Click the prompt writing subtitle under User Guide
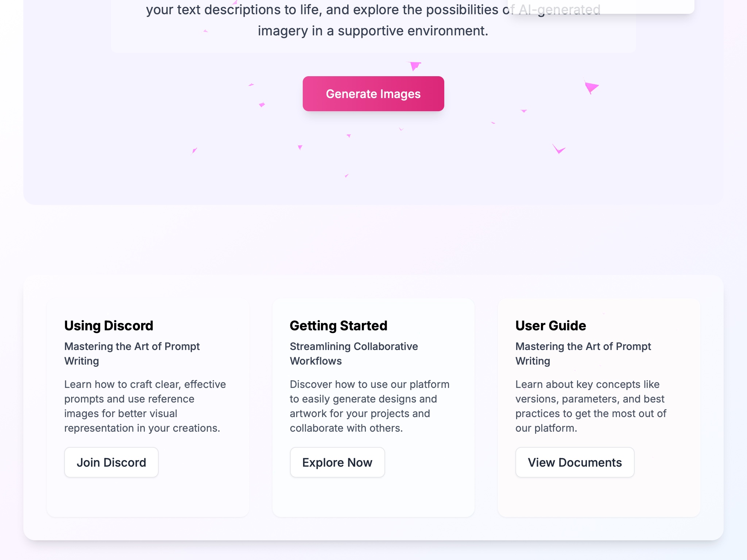 tap(583, 354)
